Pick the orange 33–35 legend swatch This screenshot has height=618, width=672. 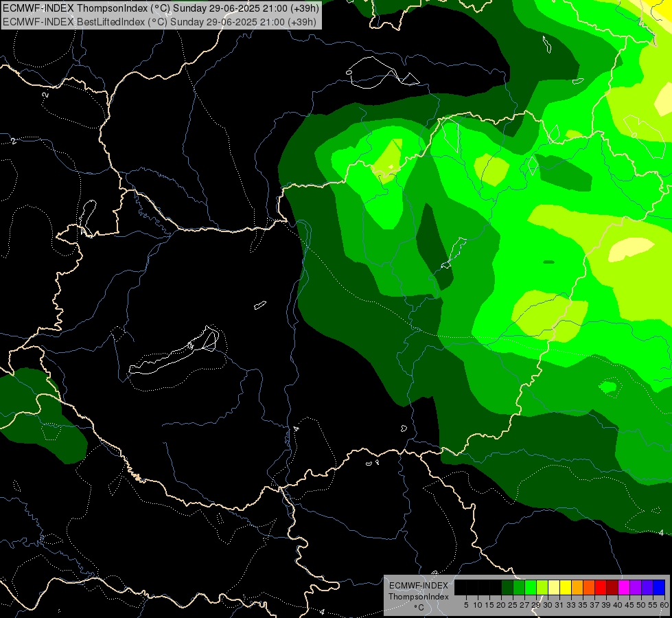pyautogui.click(x=577, y=587)
